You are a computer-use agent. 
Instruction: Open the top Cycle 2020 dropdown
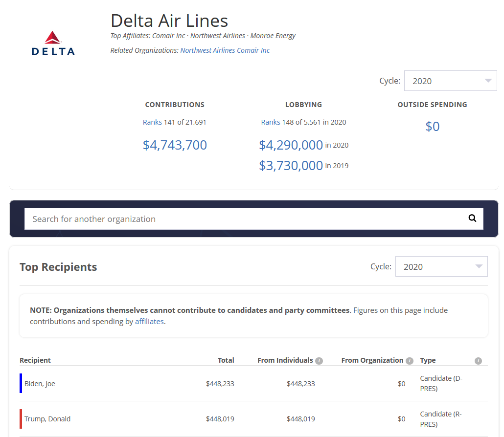point(450,81)
